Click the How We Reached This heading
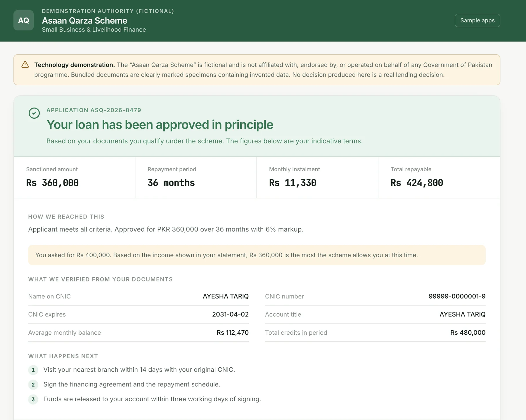 66,217
